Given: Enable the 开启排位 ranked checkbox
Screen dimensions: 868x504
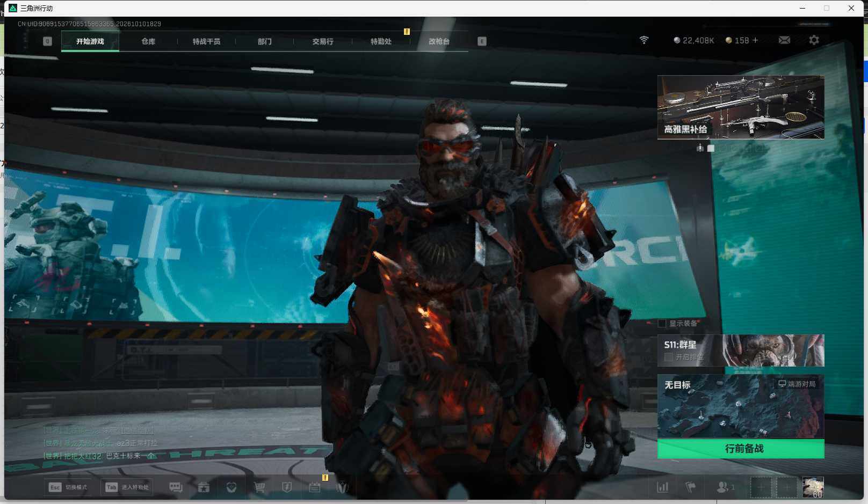Looking at the screenshot, I should coord(669,357).
